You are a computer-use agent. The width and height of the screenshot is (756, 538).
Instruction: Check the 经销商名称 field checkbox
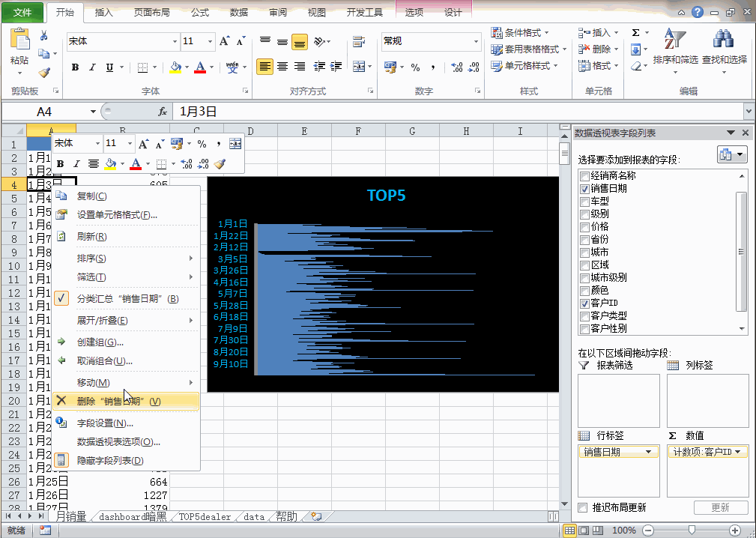point(584,176)
